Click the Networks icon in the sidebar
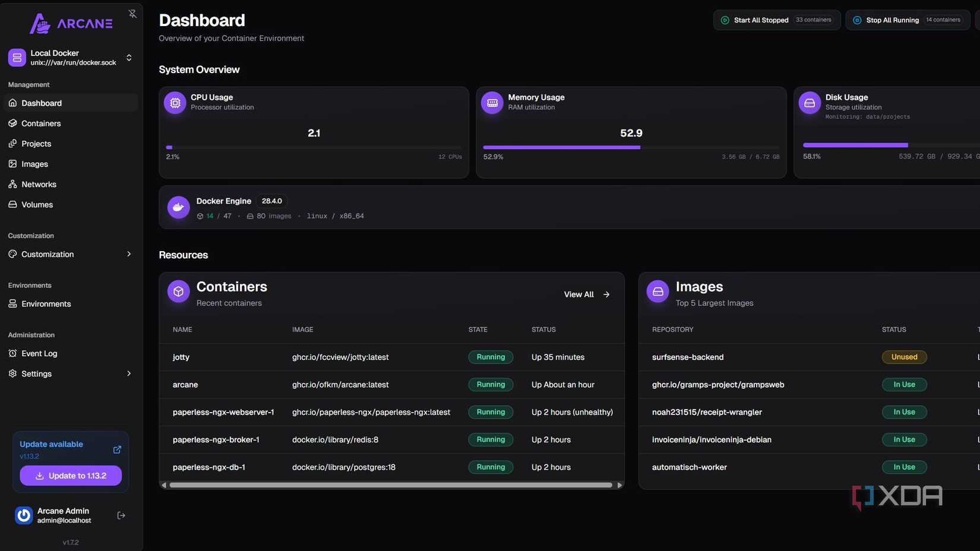The width and height of the screenshot is (980, 551). coord(12,184)
